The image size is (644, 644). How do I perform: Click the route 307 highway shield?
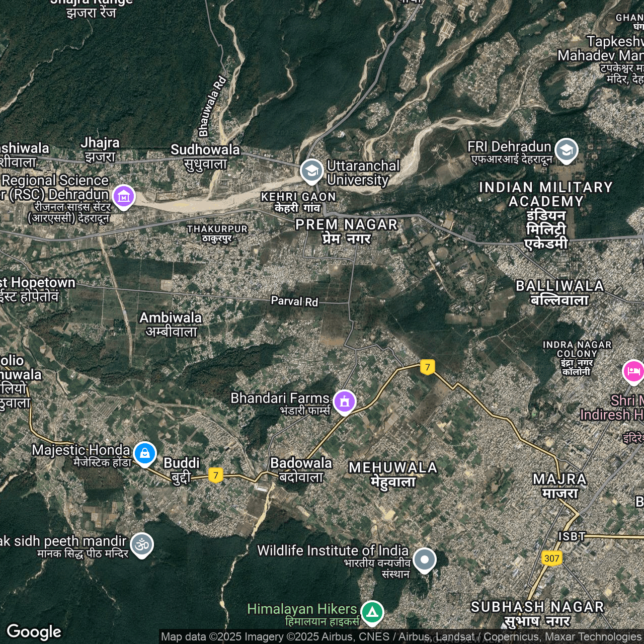pyautogui.click(x=551, y=558)
